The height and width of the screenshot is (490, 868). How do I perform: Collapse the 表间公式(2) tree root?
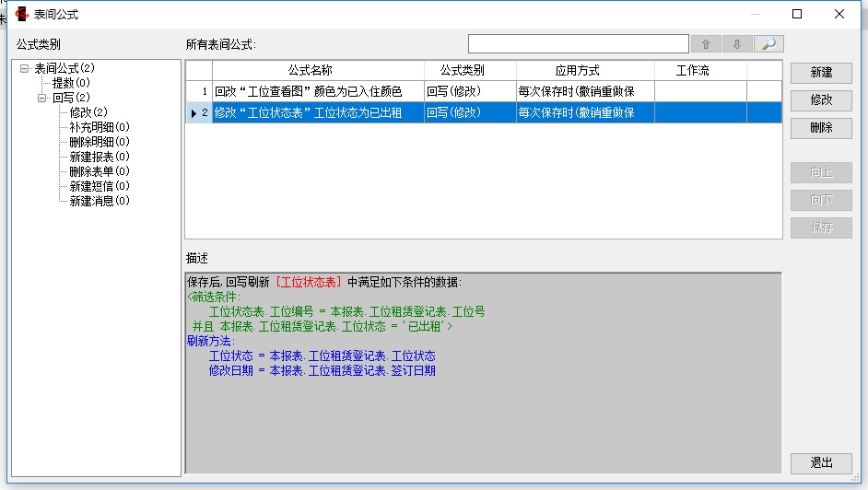tap(25, 68)
